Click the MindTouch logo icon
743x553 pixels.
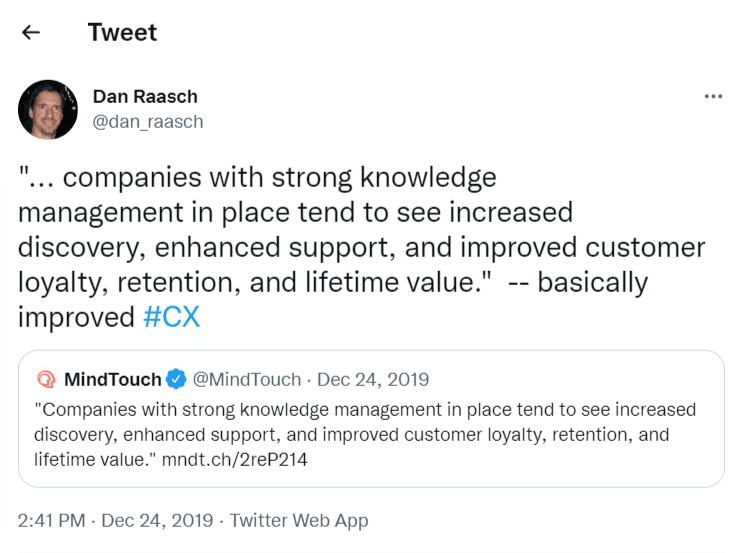pyautogui.click(x=45, y=380)
